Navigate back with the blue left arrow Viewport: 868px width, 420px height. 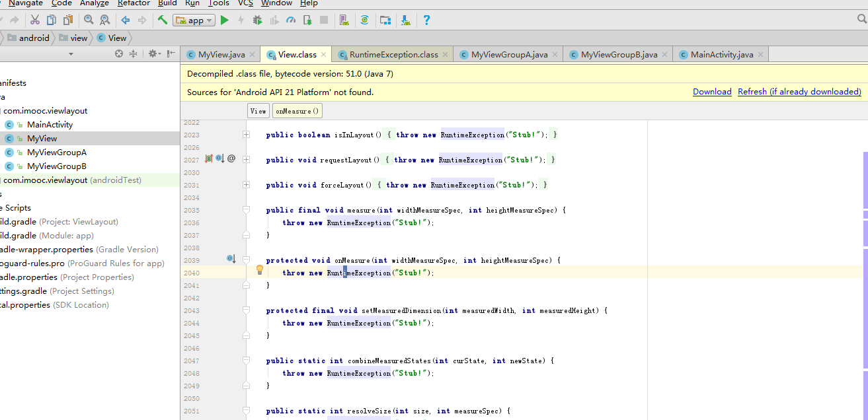tap(126, 20)
